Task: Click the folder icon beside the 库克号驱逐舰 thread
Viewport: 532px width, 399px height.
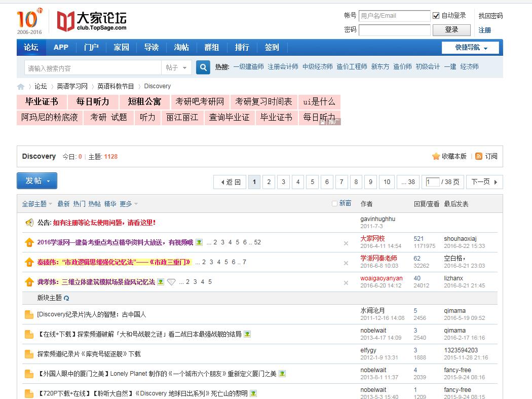Action: tap(29, 353)
